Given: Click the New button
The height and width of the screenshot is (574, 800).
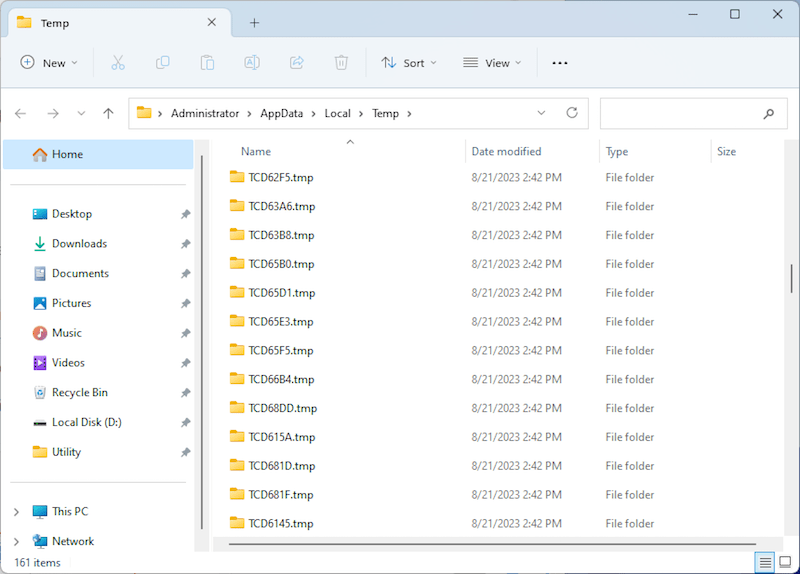Looking at the screenshot, I should click(x=43, y=63).
